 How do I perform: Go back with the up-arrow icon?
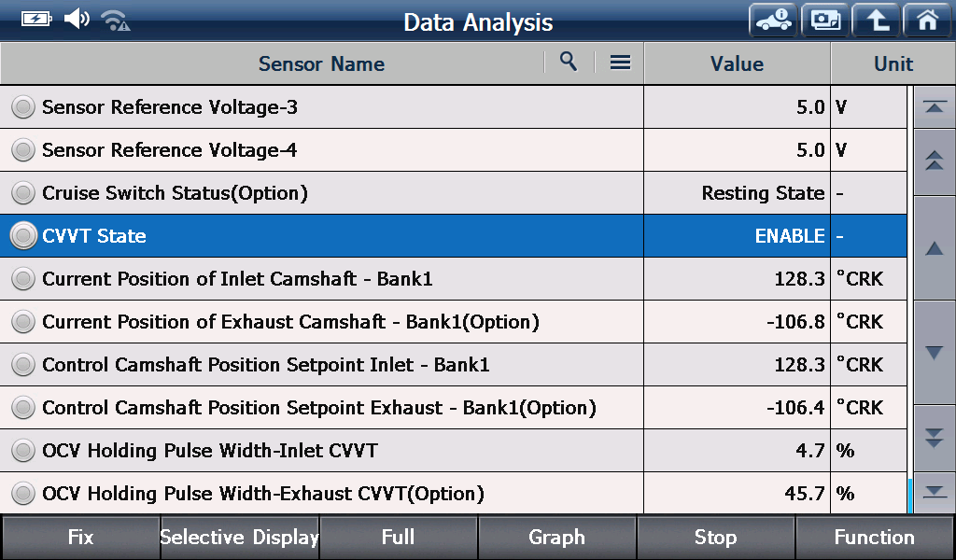(876, 21)
